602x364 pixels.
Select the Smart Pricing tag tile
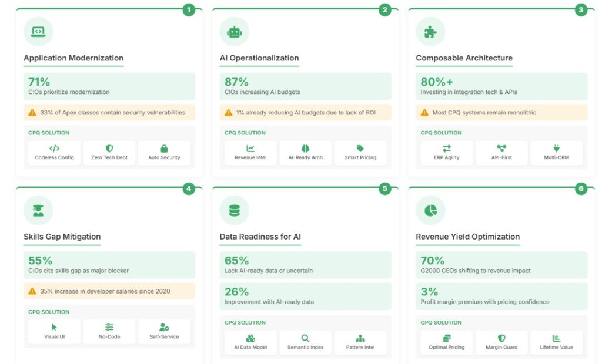pos(360,153)
